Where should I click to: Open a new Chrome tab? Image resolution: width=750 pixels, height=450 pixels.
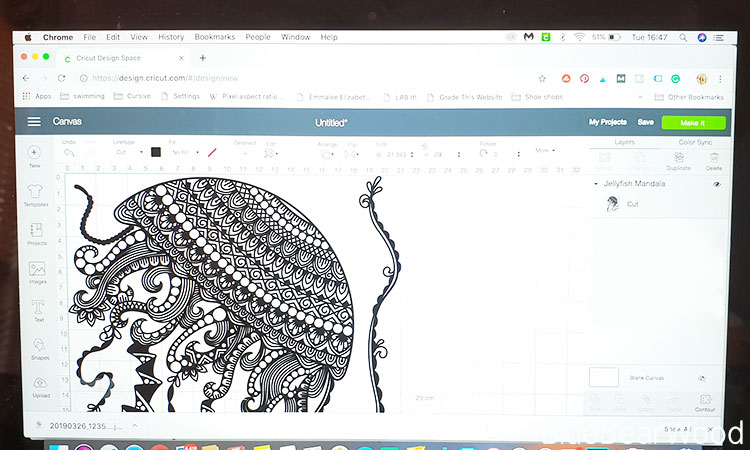203,58
